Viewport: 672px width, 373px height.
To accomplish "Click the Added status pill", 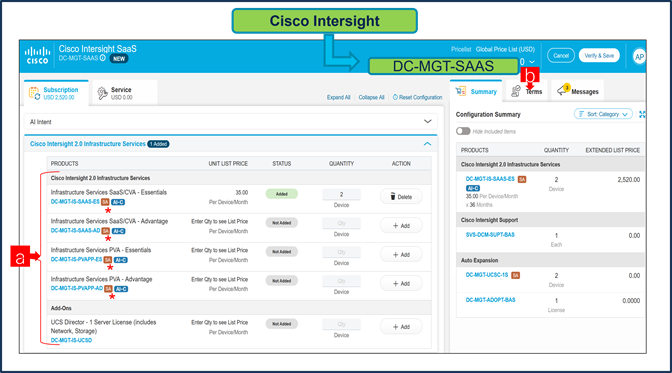I will click(282, 194).
